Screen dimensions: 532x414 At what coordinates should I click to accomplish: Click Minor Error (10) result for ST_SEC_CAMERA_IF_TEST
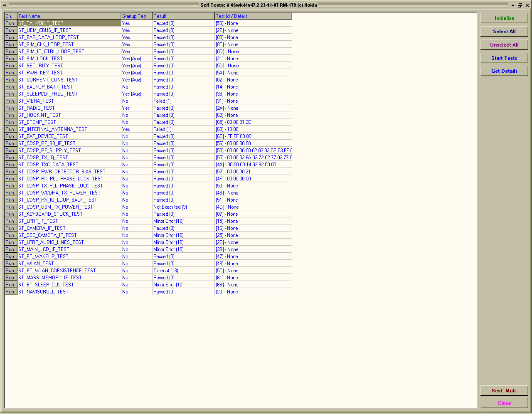(x=183, y=235)
